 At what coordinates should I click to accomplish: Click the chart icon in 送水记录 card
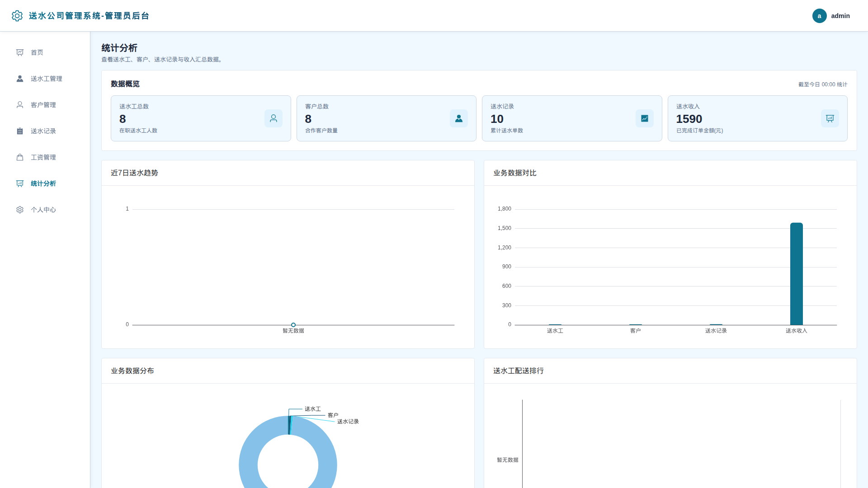pyautogui.click(x=645, y=118)
